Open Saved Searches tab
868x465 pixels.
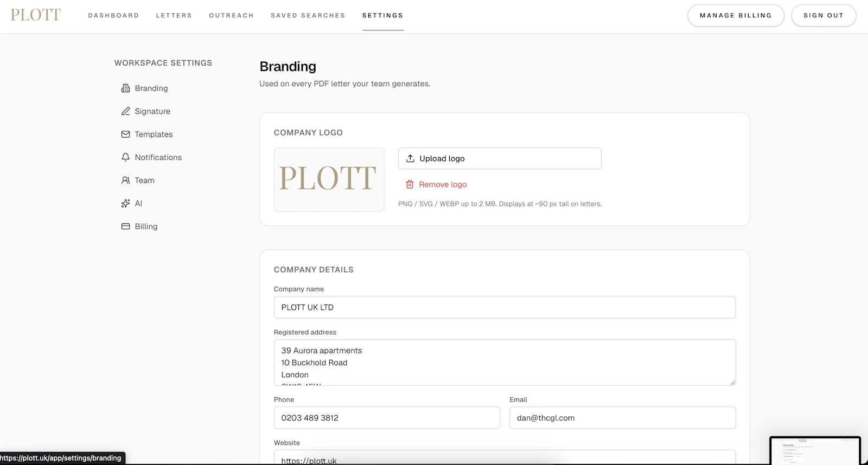(308, 15)
